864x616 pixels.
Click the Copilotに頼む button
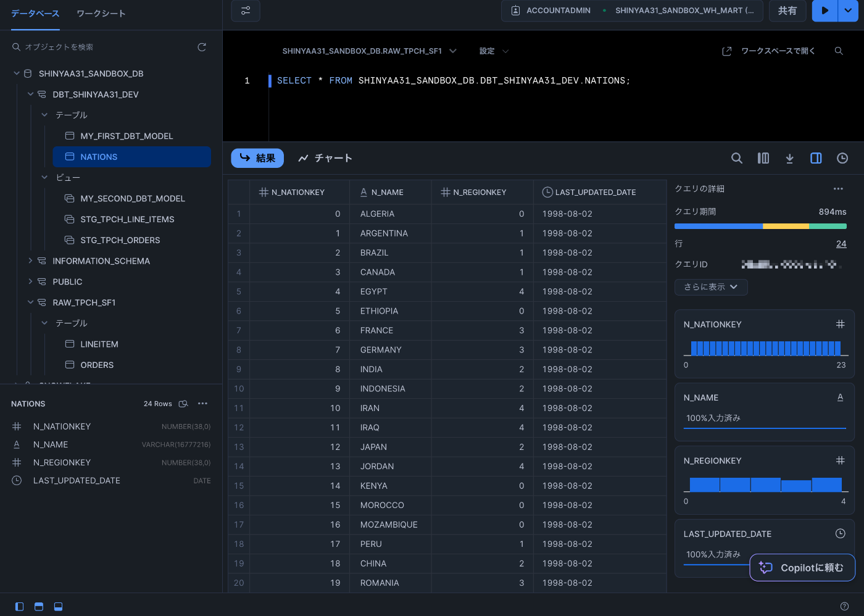click(802, 568)
